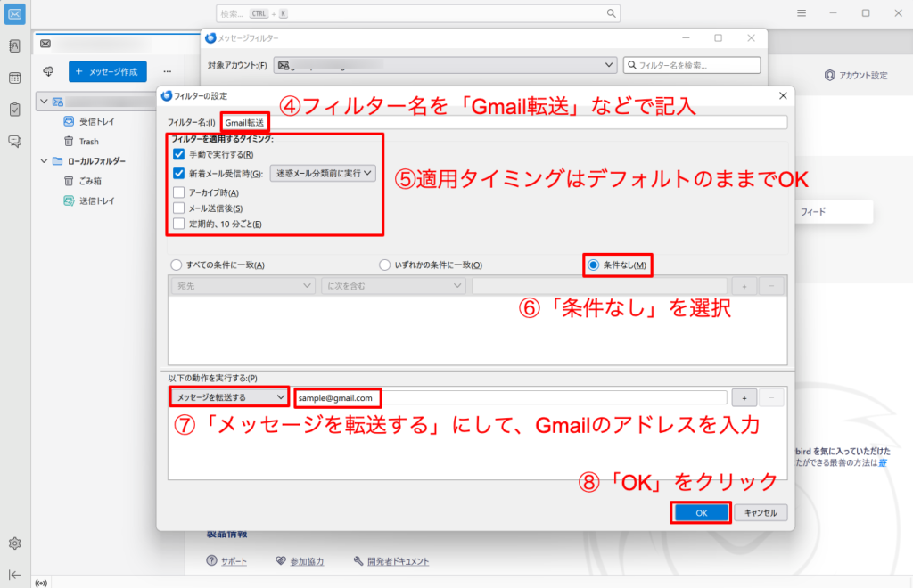
Task: Open the メッセージを転送する action dropdown
Action: pyautogui.click(x=229, y=396)
